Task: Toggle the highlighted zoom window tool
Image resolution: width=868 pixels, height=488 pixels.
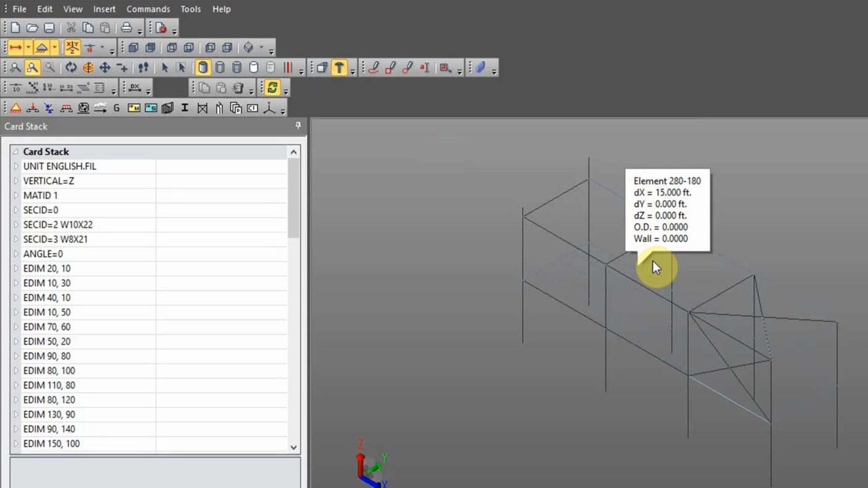Action: [32, 67]
